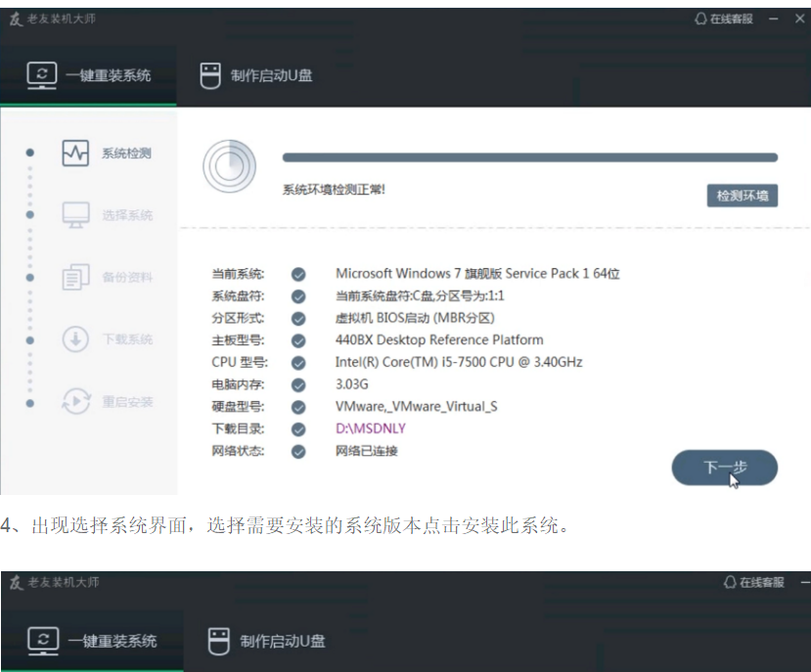811x672 pixels.
Task: Click the 网络已连接 status text
Action: point(366,451)
